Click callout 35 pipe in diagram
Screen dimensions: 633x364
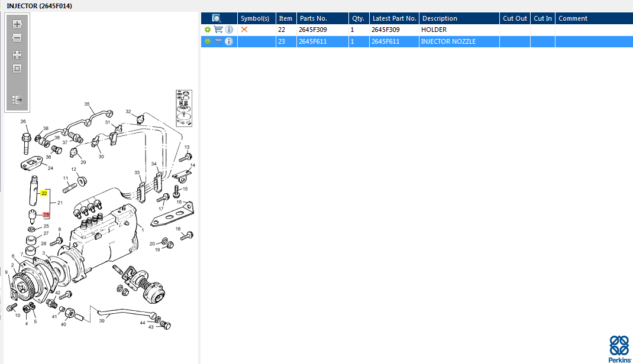(x=87, y=104)
